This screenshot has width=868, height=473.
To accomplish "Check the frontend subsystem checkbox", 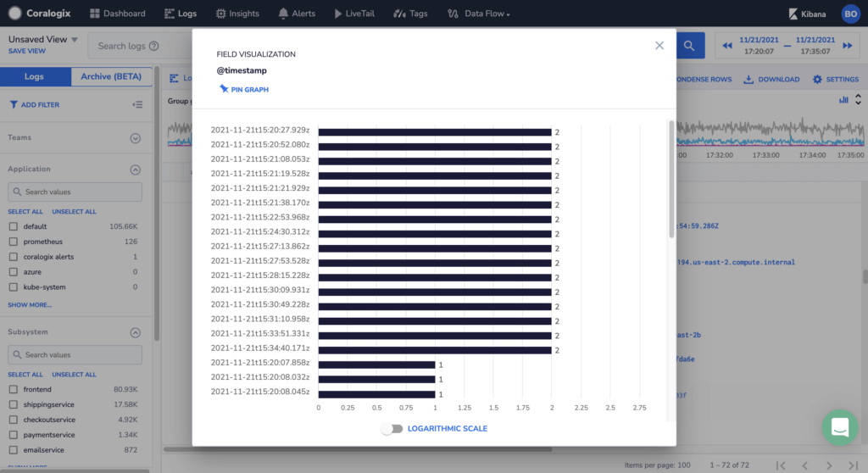I will 14,389.
